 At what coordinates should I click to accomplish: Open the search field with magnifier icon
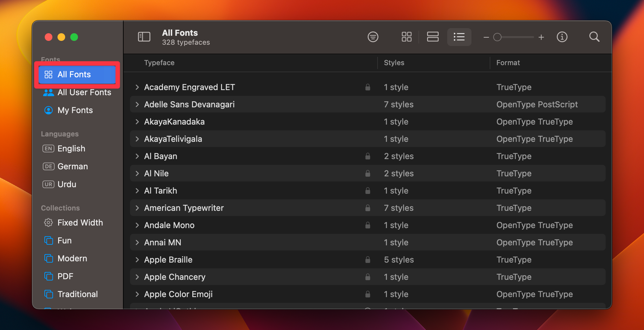pos(594,37)
